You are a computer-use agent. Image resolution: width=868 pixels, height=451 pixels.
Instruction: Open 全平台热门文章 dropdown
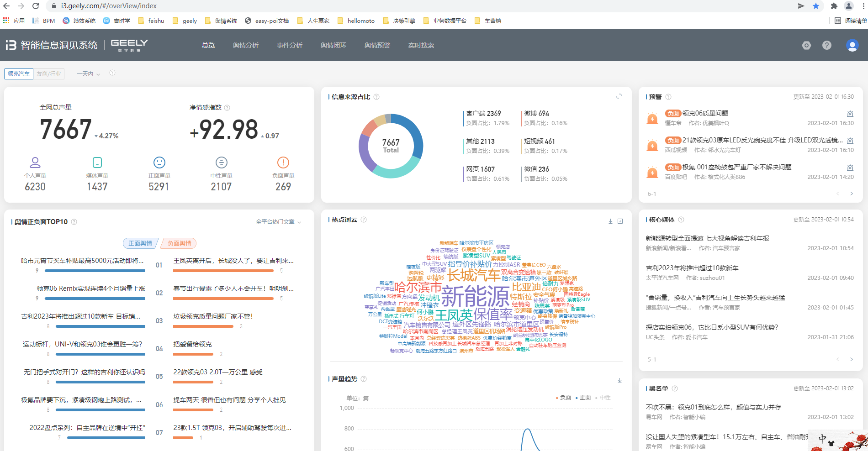(278, 222)
